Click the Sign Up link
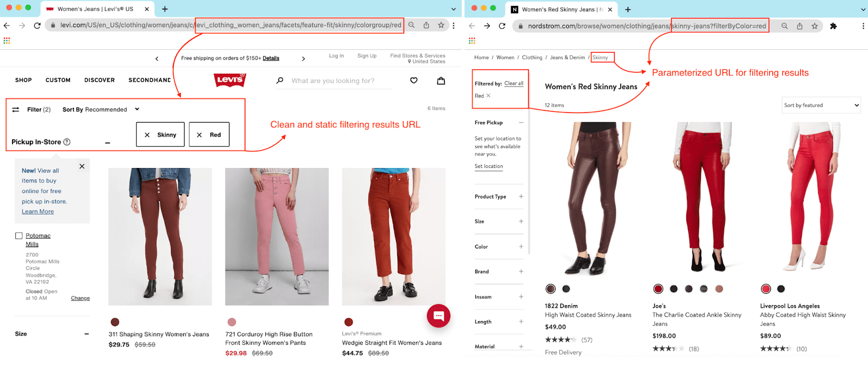868x367 pixels. pyautogui.click(x=367, y=56)
